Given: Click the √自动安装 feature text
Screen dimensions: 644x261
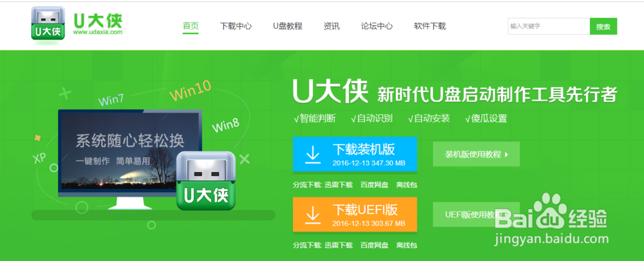Looking at the screenshot, I should 429,119.
